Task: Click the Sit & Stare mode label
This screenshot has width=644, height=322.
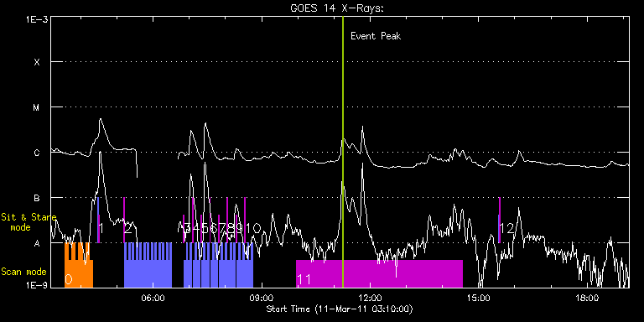Action: (29, 221)
